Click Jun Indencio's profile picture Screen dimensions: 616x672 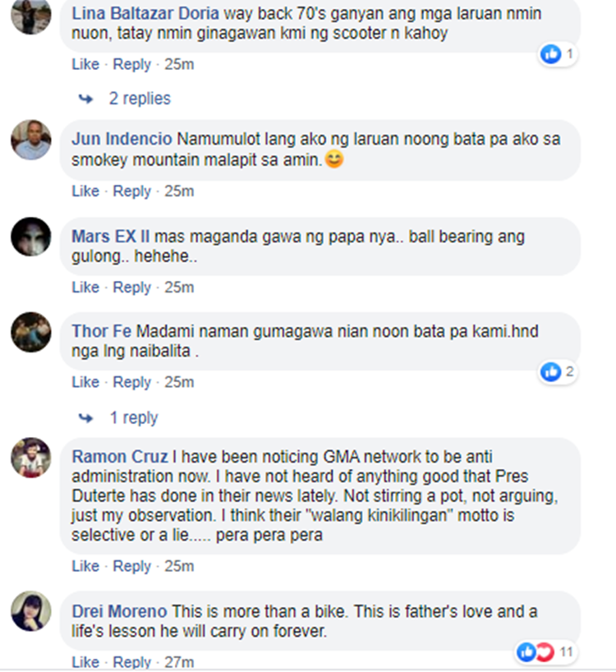point(31,140)
